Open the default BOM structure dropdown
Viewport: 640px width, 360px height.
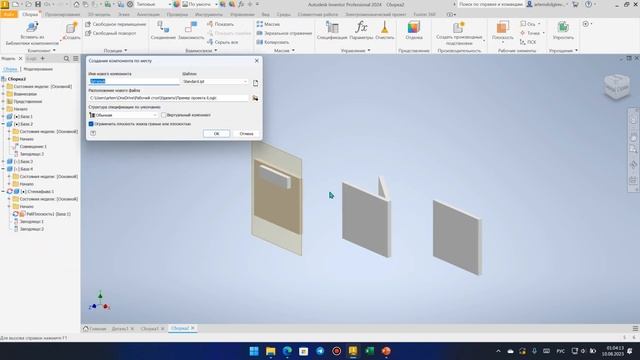(x=123, y=115)
